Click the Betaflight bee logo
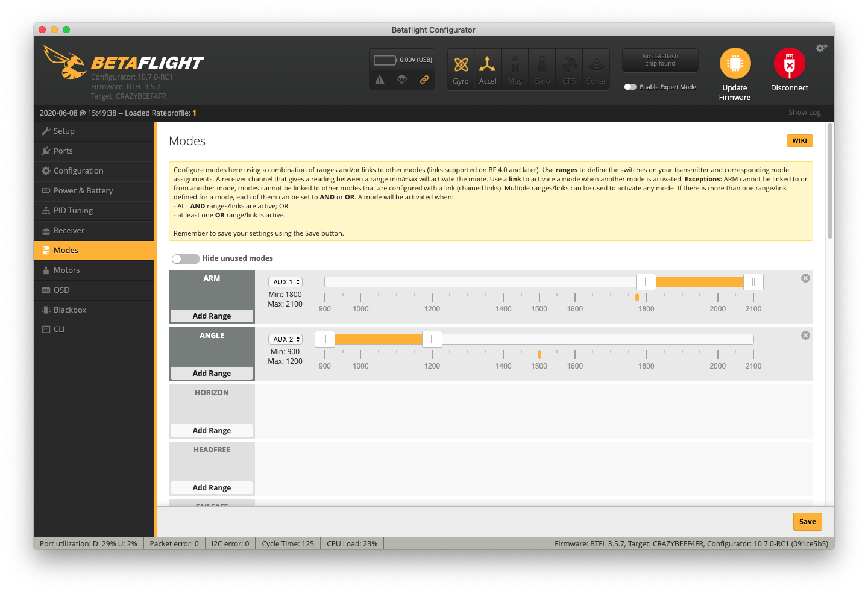This screenshot has width=868, height=594. 65,62
